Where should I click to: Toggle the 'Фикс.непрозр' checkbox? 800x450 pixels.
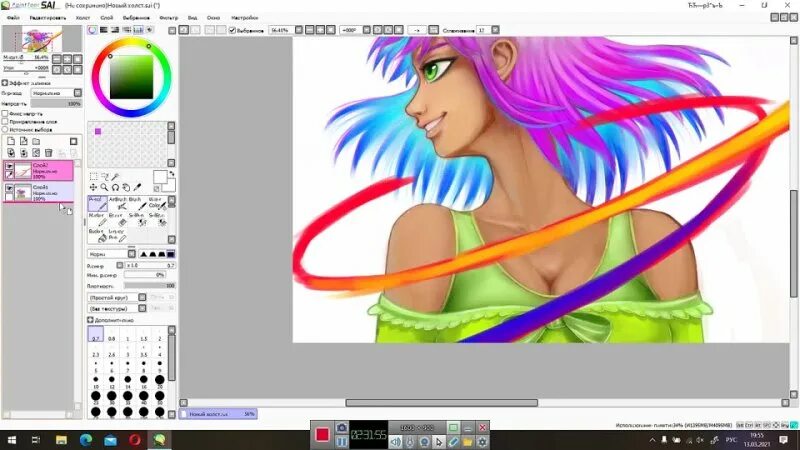pos(5,113)
